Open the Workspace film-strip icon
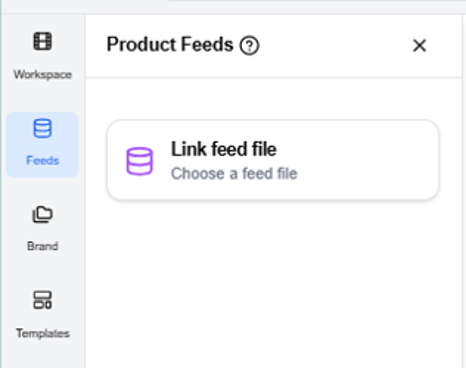 tap(43, 42)
